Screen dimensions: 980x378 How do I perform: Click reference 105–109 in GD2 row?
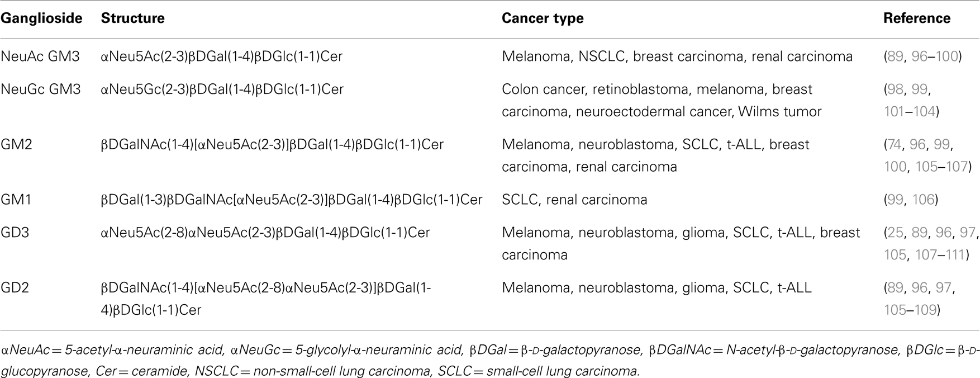click(910, 310)
